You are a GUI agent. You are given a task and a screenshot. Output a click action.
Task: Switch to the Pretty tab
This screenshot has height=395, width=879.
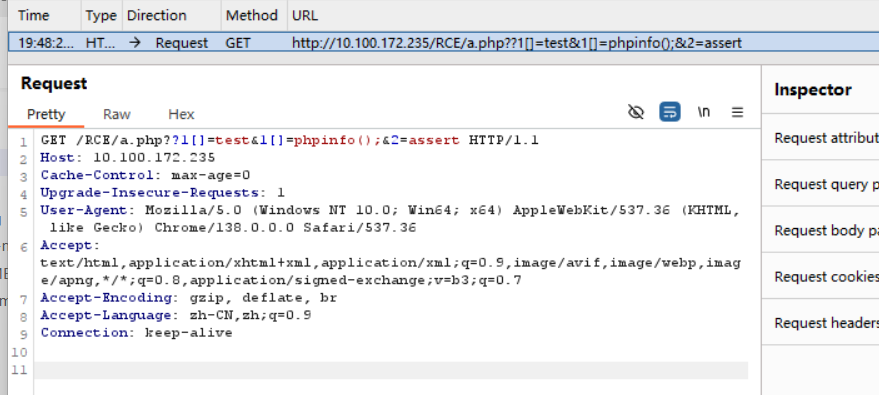pyautogui.click(x=47, y=114)
